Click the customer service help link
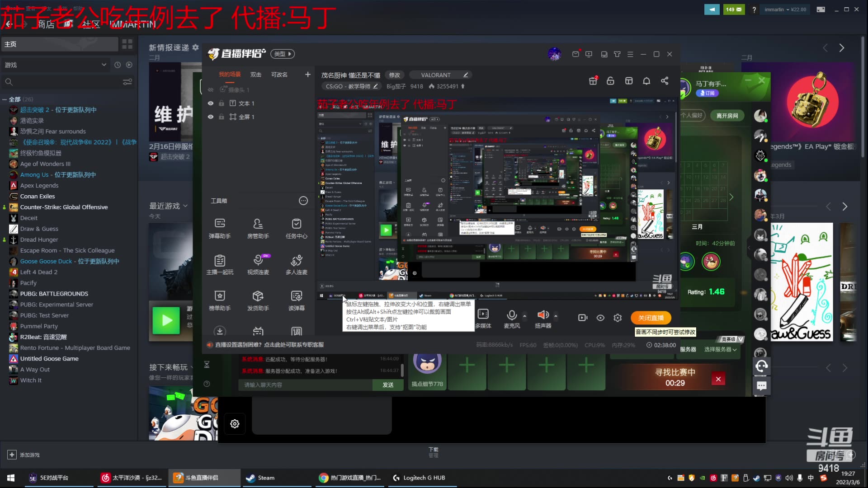This screenshot has width=868, height=488. point(269,345)
